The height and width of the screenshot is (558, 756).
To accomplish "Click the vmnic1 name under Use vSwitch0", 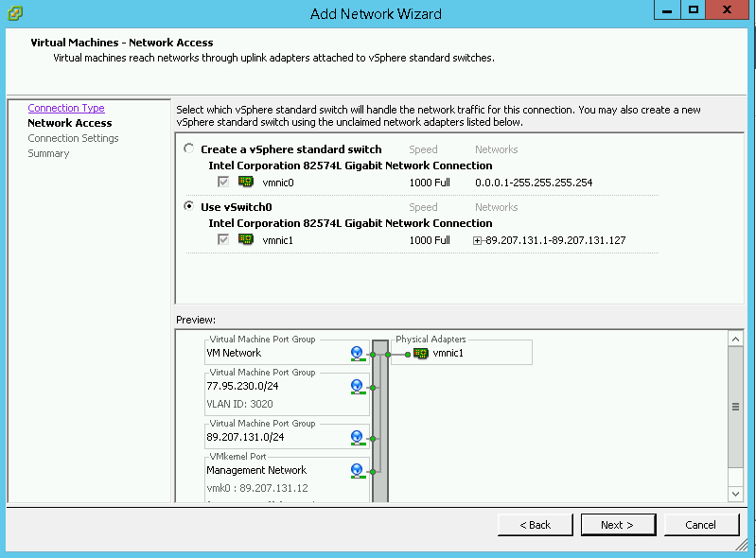I will coord(278,240).
